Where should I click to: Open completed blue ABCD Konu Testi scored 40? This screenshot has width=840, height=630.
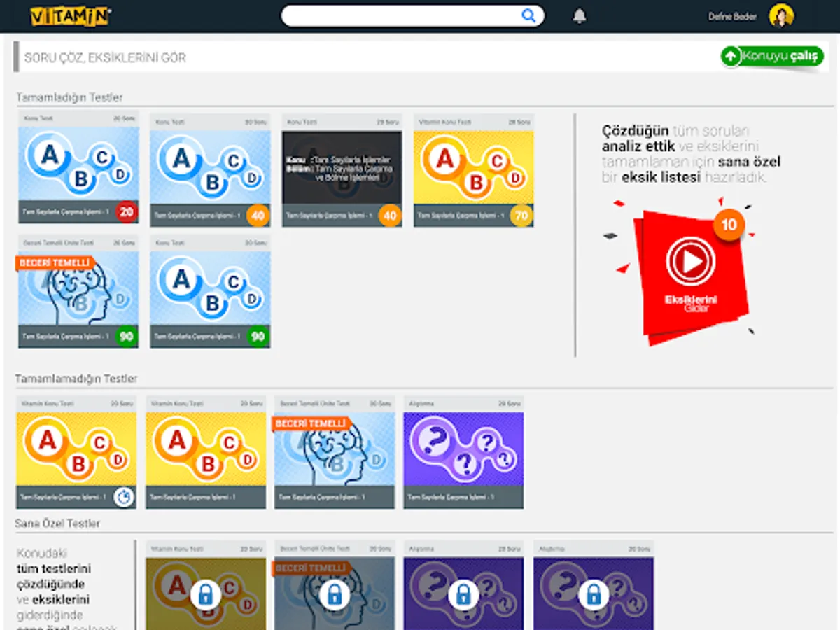tap(210, 170)
